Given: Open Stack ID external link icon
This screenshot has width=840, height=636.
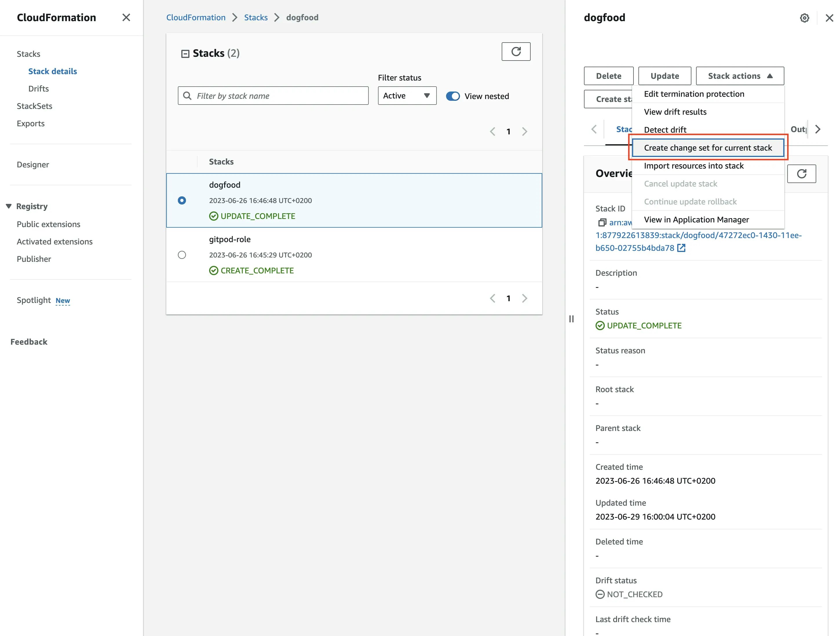Looking at the screenshot, I should [x=681, y=248].
